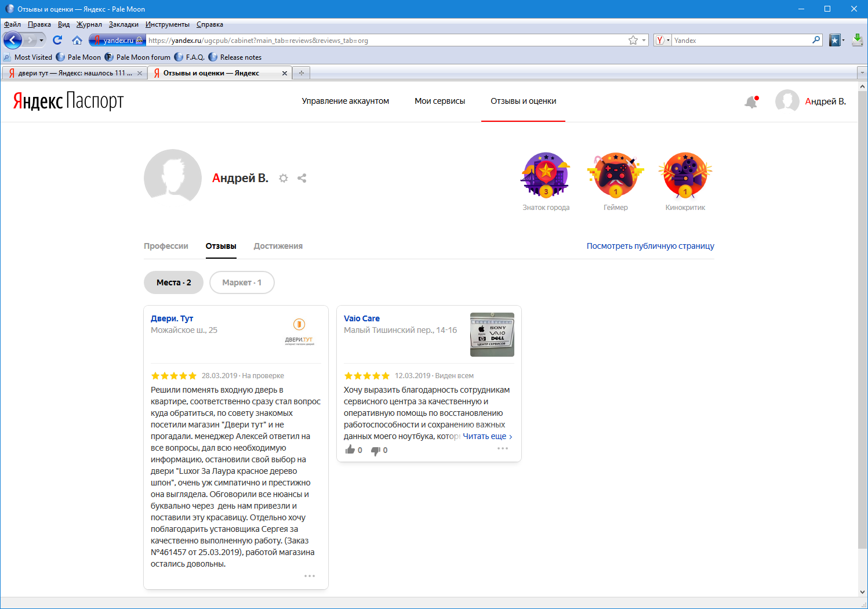Screen dimensions: 868x609
Task: Open the search engine selector dropdown
Action: (663, 40)
